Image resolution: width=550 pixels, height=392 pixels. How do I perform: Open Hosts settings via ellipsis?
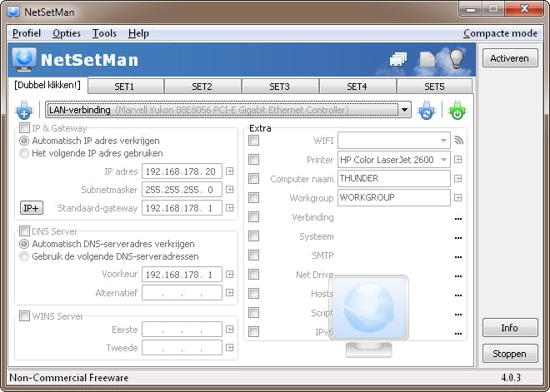click(x=458, y=295)
